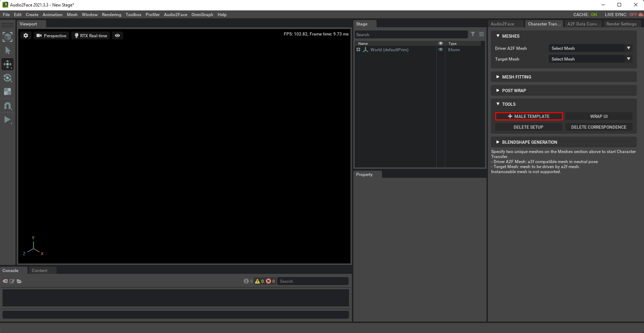Open the Toolbox menu

(x=133, y=15)
